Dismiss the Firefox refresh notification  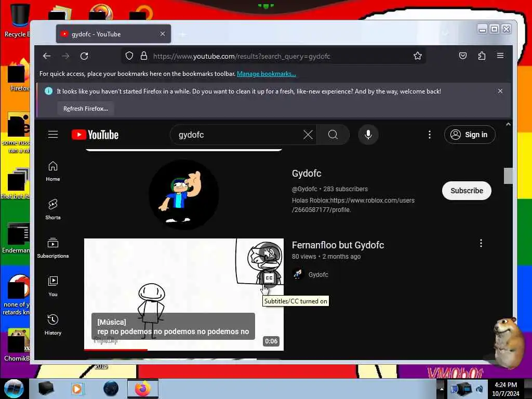pos(500,91)
